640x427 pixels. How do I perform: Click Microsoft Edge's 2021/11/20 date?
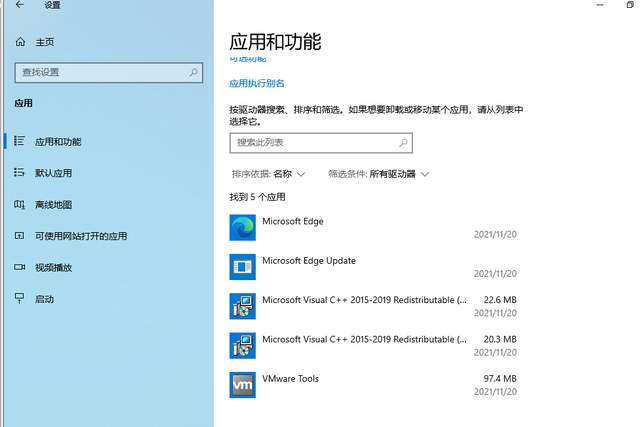coord(495,234)
